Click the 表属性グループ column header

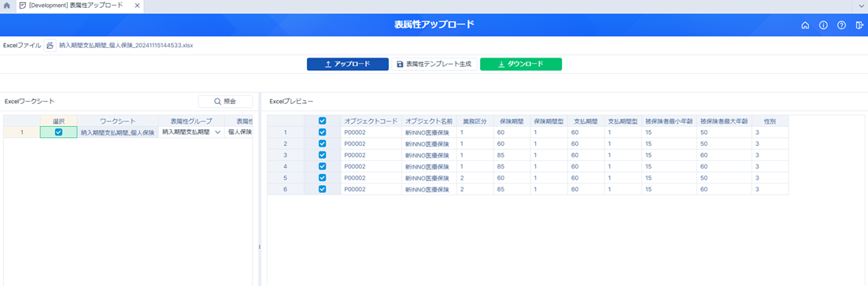point(191,121)
